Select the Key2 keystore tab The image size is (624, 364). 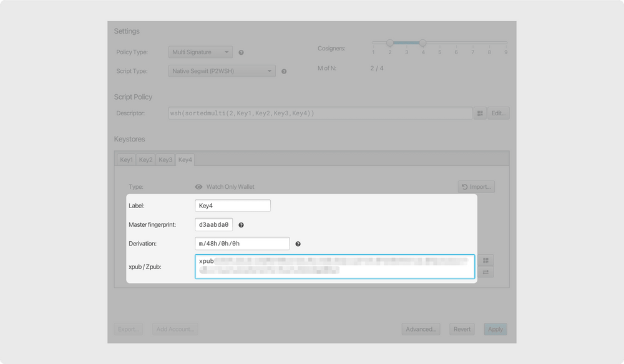click(145, 160)
